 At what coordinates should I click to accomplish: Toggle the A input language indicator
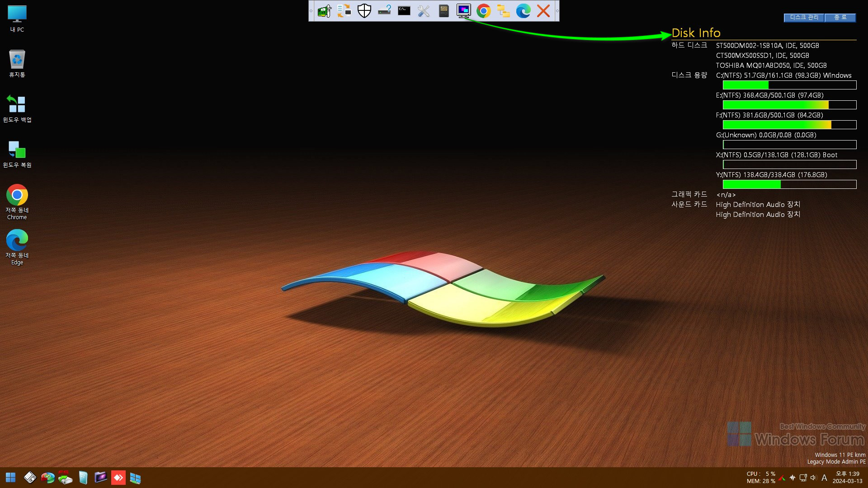(x=824, y=478)
